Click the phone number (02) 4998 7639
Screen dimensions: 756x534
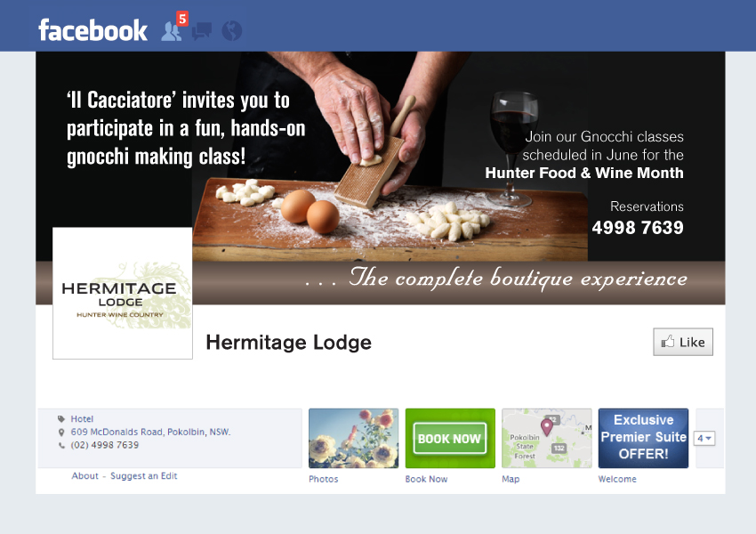pyautogui.click(x=105, y=445)
